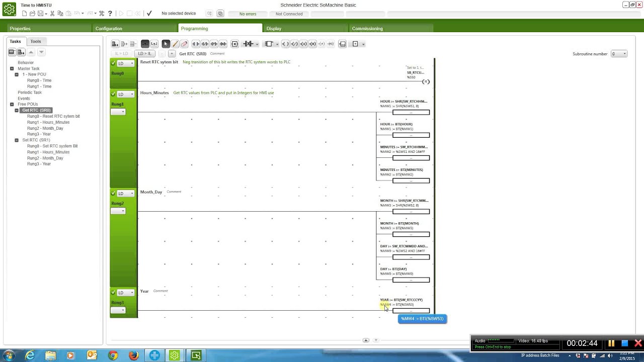Select Rung1 - Hours_Minutes under Get RTC
This screenshot has height=362, width=644.
(x=48, y=122)
